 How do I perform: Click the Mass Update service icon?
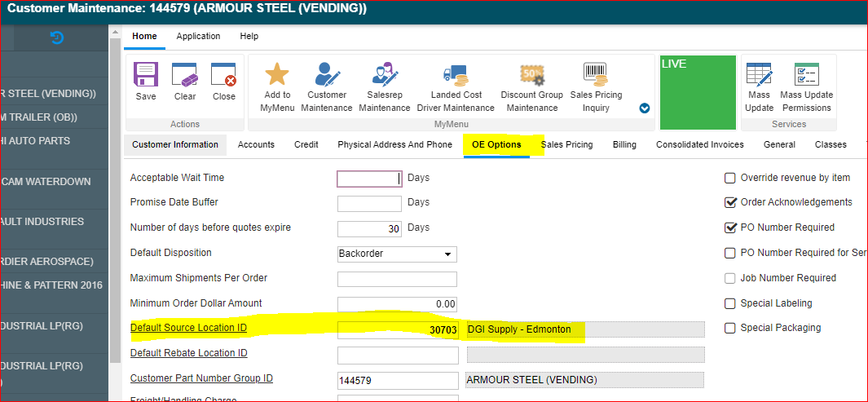759,76
